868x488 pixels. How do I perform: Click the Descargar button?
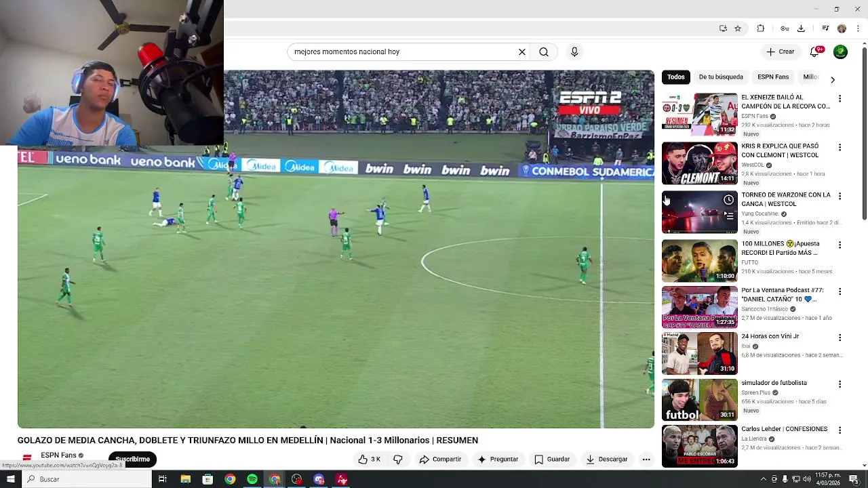(607, 459)
